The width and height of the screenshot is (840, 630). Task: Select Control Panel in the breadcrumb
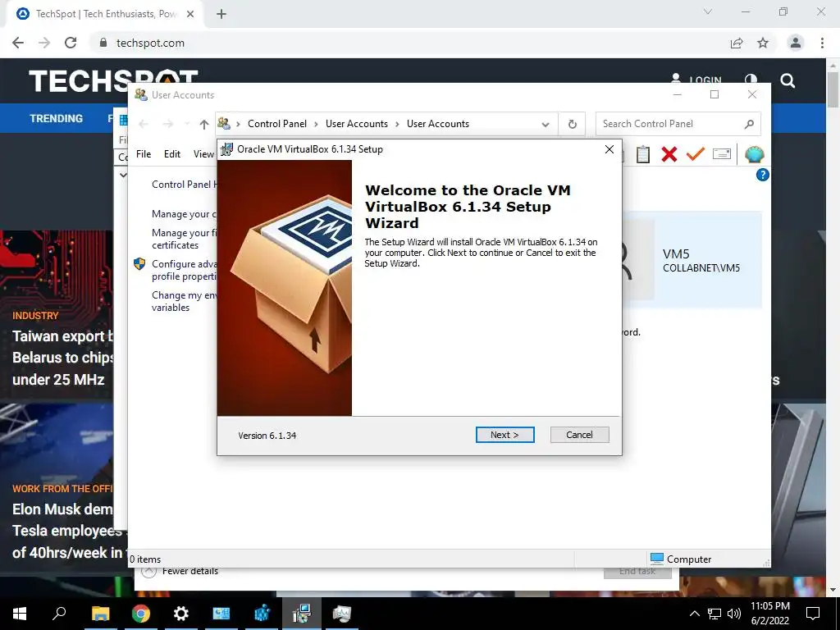(277, 124)
